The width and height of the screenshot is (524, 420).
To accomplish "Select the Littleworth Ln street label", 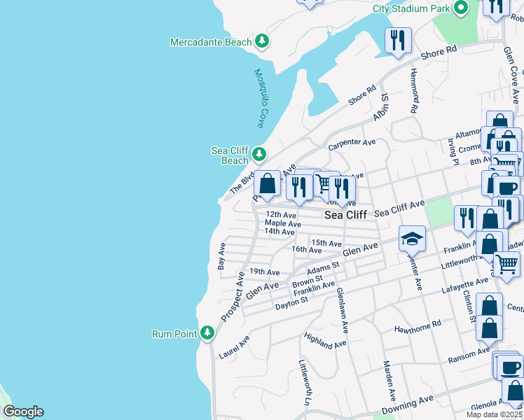I will 304,383.
